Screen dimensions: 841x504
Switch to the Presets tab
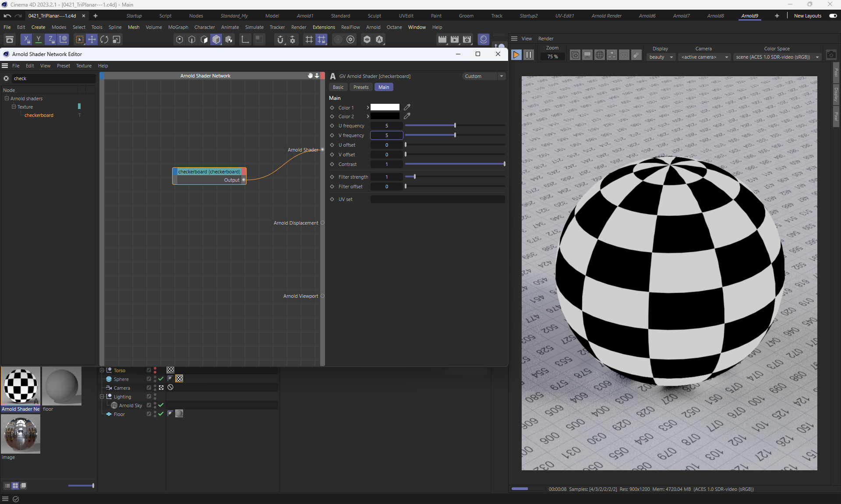[361, 87]
